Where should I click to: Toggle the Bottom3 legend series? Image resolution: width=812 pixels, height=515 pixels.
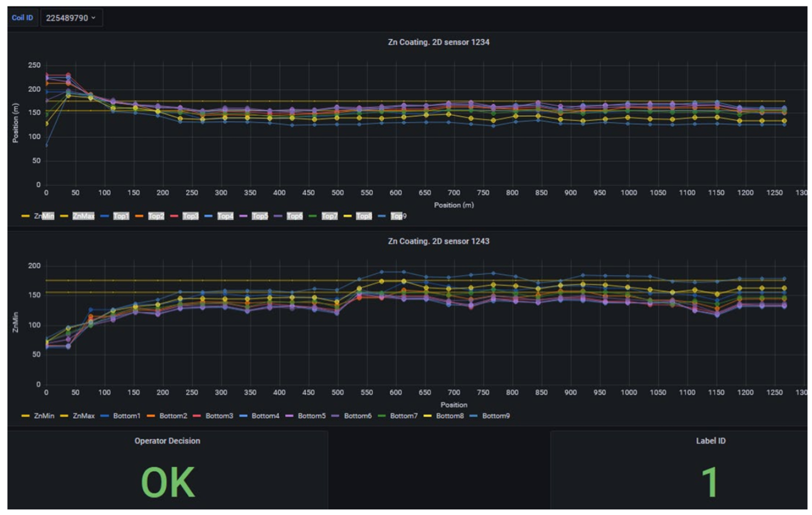tap(219, 416)
